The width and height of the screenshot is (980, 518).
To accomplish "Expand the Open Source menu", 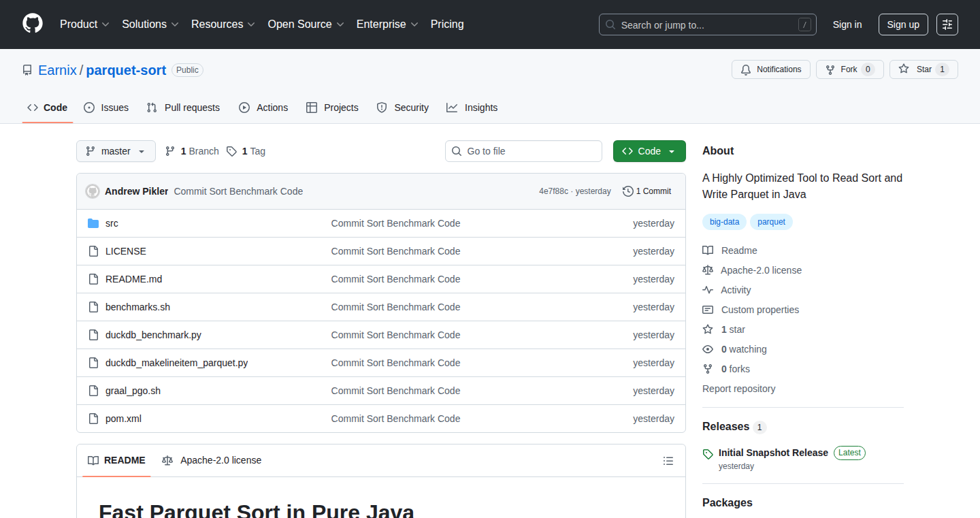I will tap(306, 24).
